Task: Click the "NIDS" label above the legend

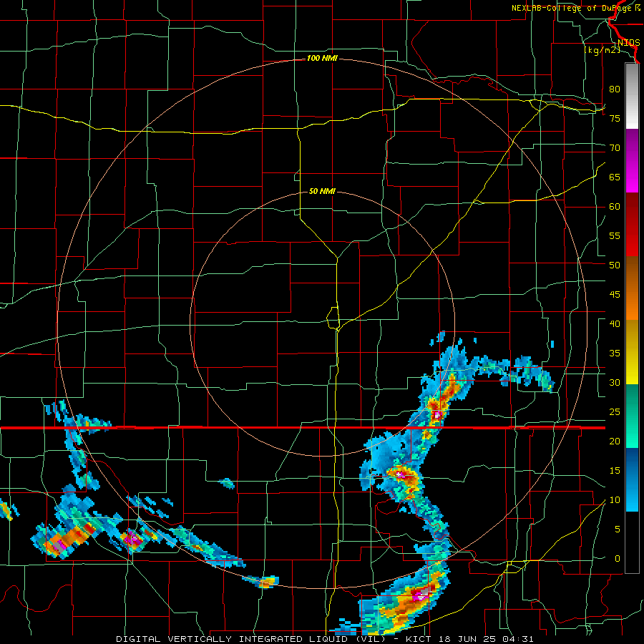Action: (x=628, y=43)
